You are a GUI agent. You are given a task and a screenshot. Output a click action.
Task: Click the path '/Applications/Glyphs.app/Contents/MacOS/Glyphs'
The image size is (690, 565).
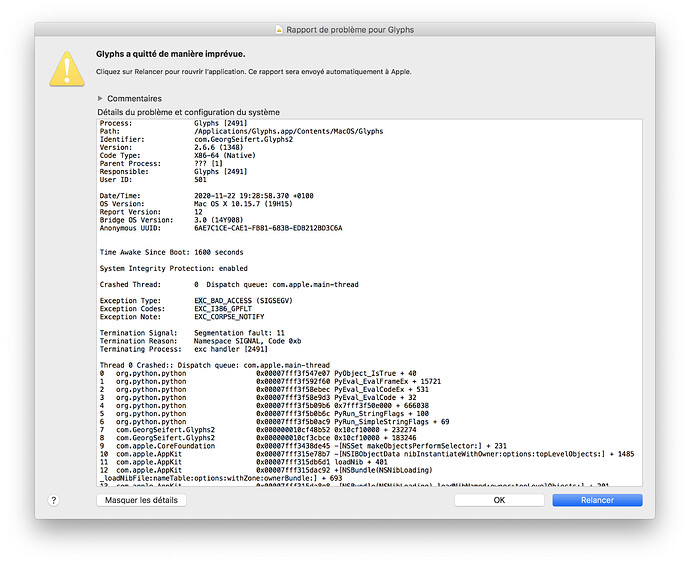(x=289, y=131)
